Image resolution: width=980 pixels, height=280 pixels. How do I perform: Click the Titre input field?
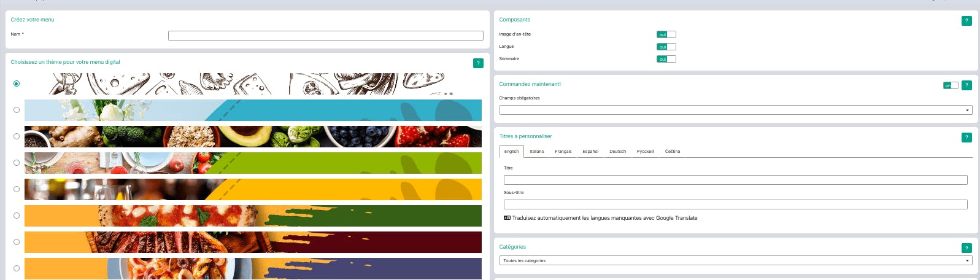coord(736,180)
